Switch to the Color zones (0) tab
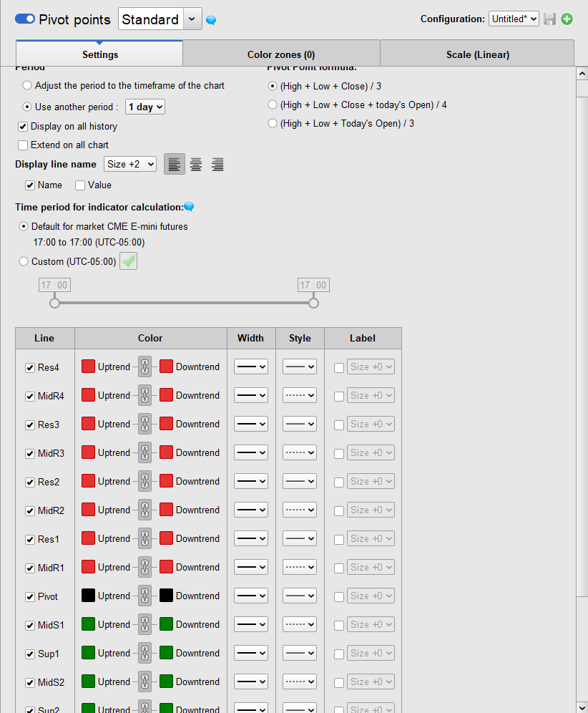The height and width of the screenshot is (713, 588). pos(281,54)
